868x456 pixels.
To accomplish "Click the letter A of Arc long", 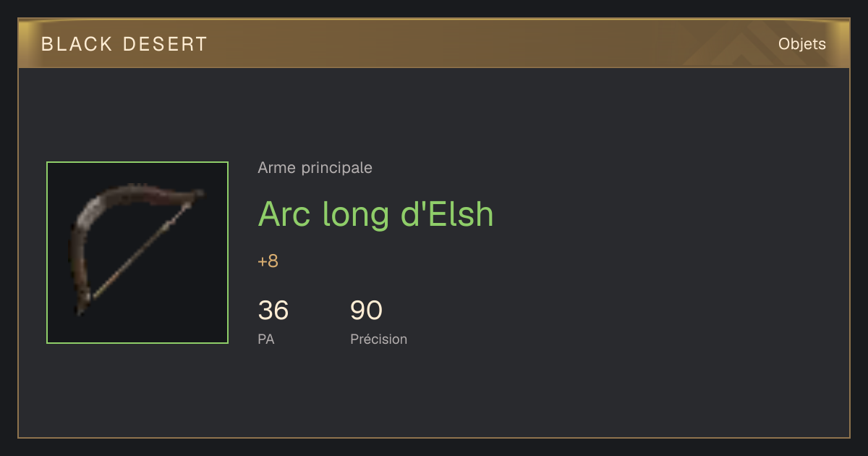I will pos(271,214).
